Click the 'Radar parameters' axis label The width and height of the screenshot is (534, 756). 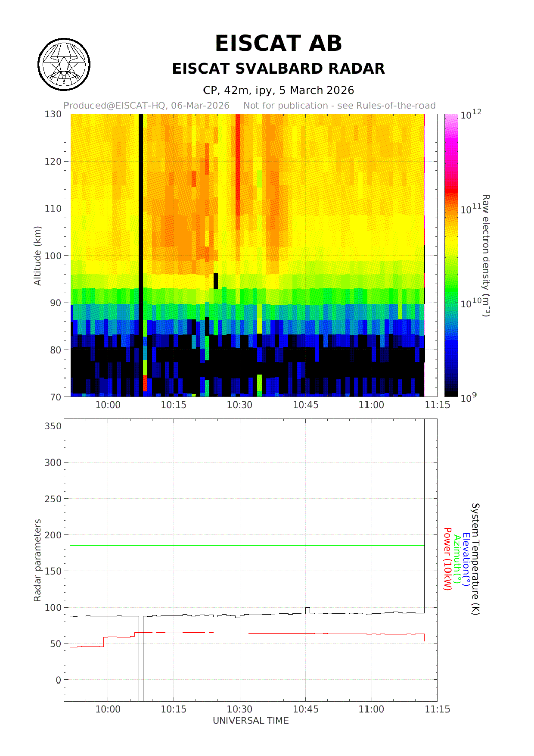point(37,560)
